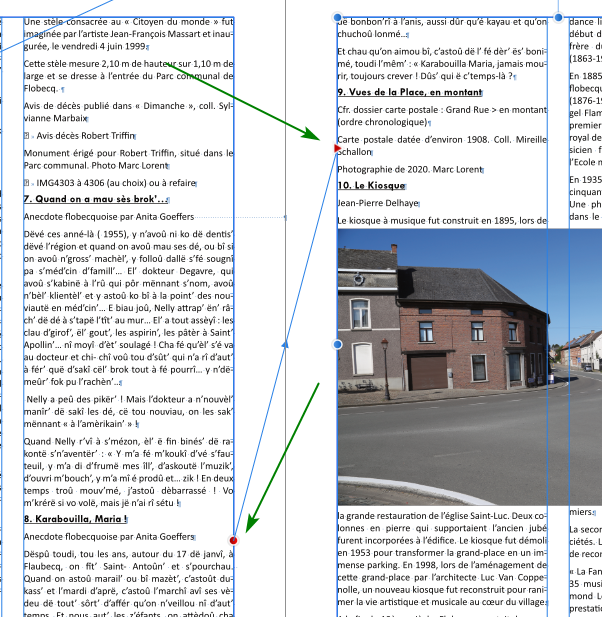
Task: Click the red text flow triangle on right frame
Action: click(x=337, y=148)
